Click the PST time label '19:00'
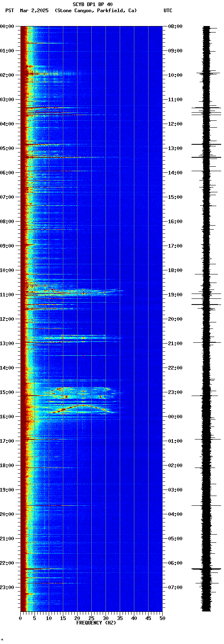Viewport: 224px width, 644px height. tap(7, 490)
